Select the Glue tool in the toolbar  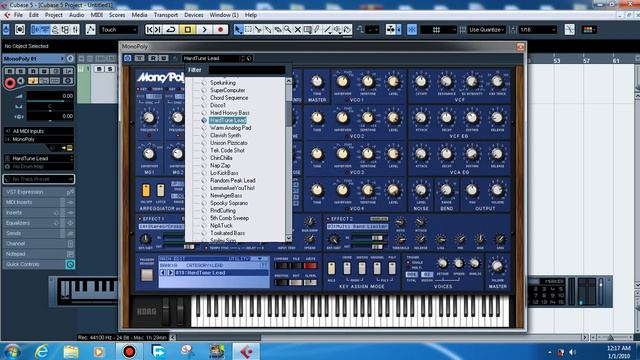click(268, 29)
